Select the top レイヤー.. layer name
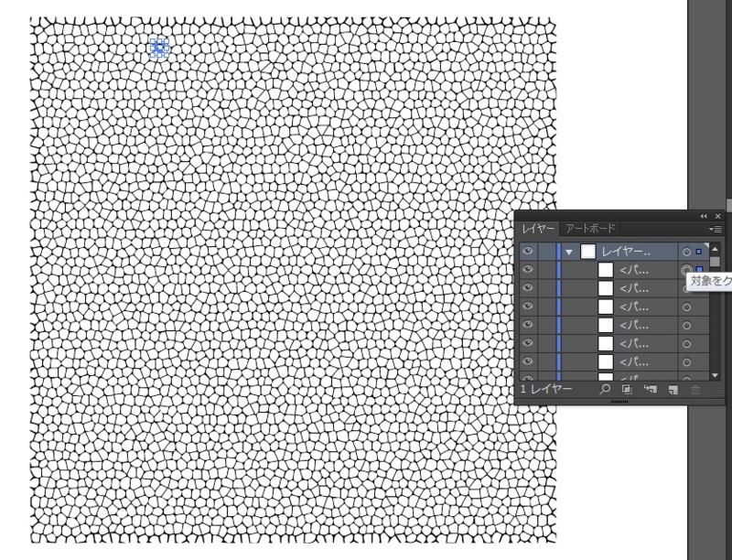This screenshot has height=560, width=732. 626,252
